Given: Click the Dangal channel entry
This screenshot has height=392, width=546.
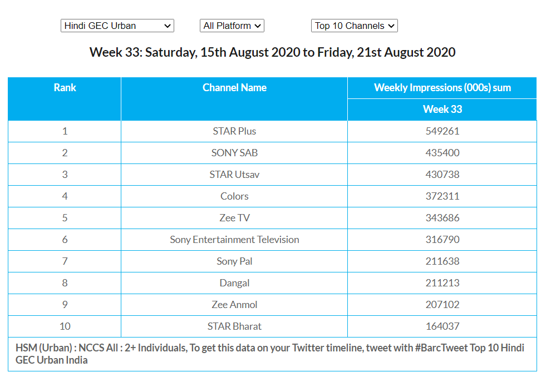Looking at the screenshot, I should tap(234, 283).
